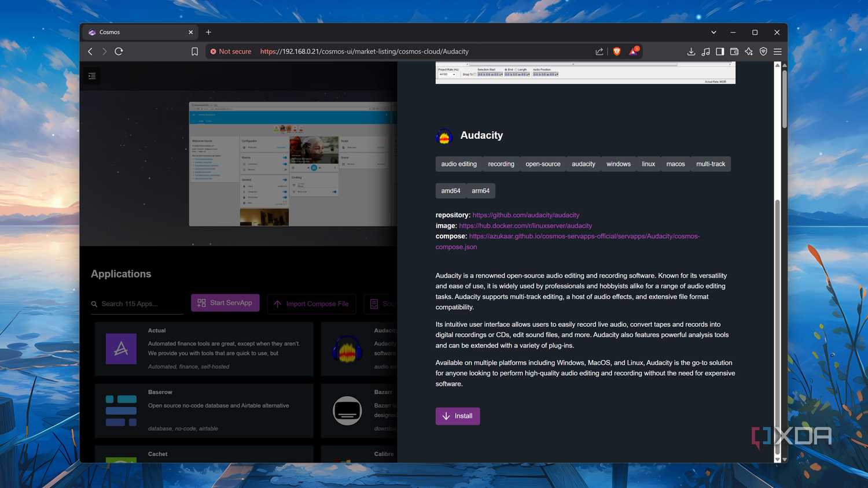The height and width of the screenshot is (488, 868).
Task: Click the Search 115 Apps field
Action: (x=137, y=304)
